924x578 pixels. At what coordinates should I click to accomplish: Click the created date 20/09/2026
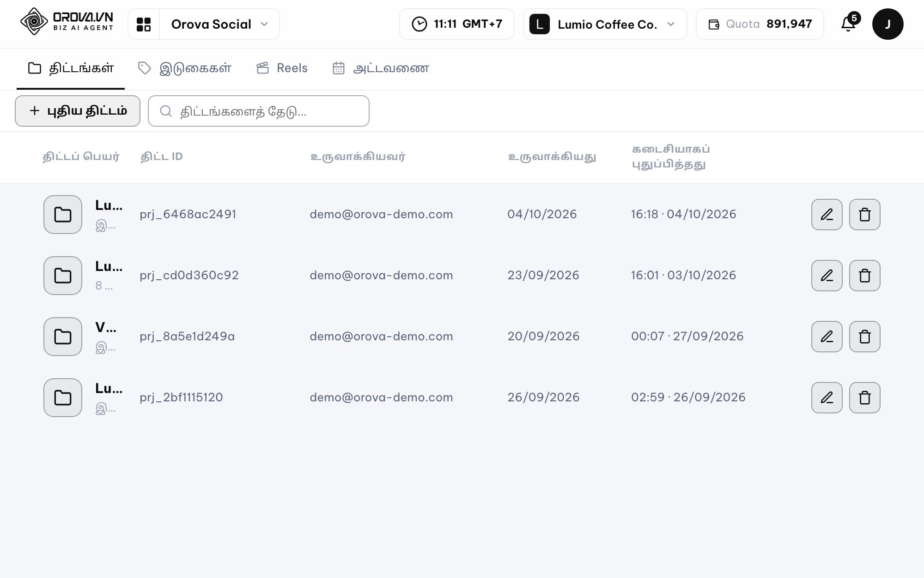(543, 336)
